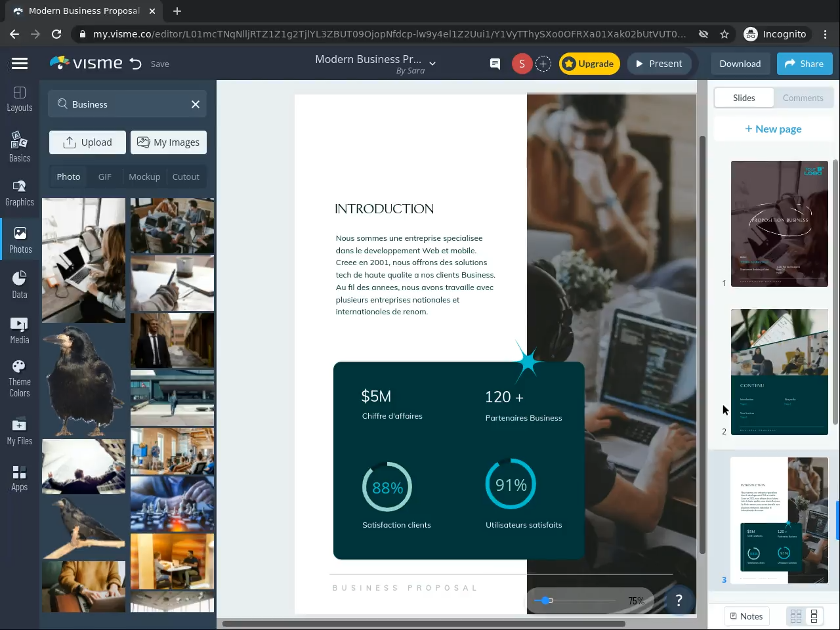Select the 120 + partners figure
Screen dimensions: 840x630
(x=504, y=397)
